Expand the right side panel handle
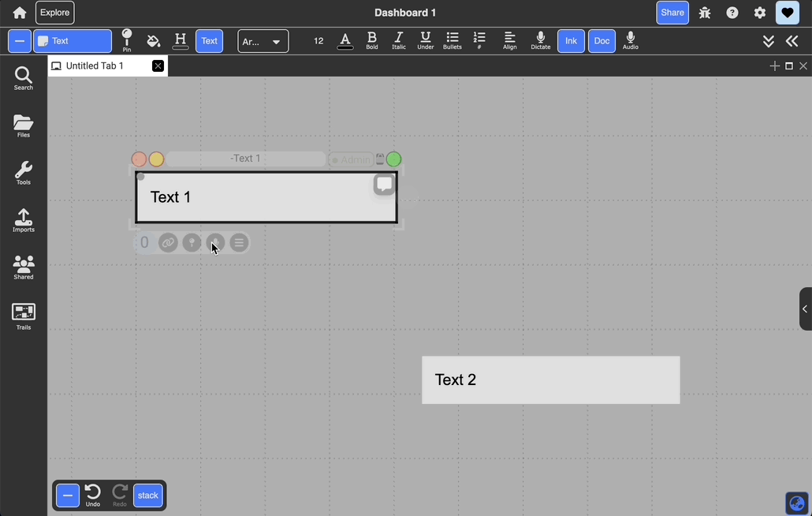 click(x=804, y=309)
